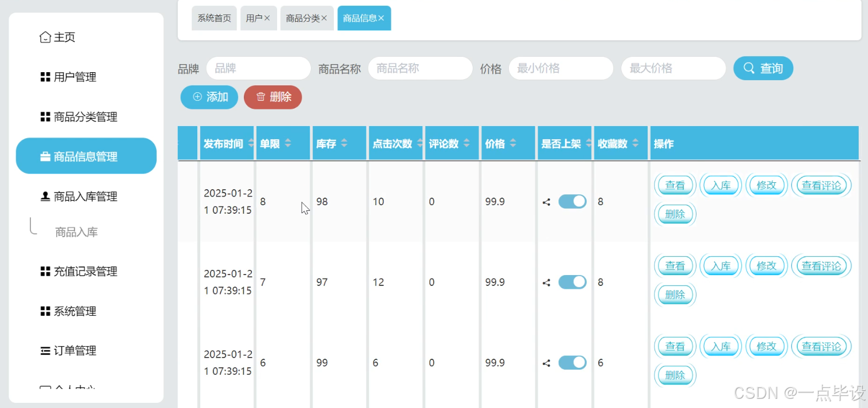Screen dimensions: 868x408
Task: Click 入库 in row with 点击次数 6
Action: point(721,346)
